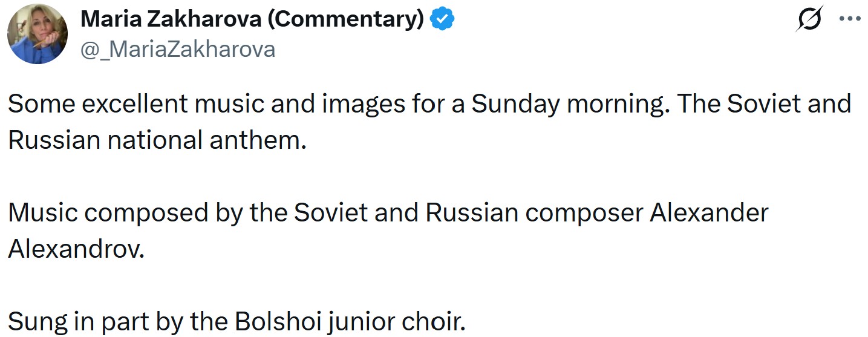Click the "(Commentary)" label in the name
The height and width of the screenshot is (337, 868).
point(345,20)
